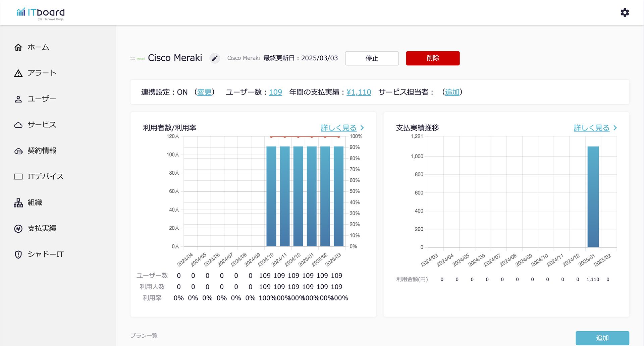This screenshot has height=346, width=644.
Task: Open the ¥1,110 annual payment link
Action: [359, 92]
